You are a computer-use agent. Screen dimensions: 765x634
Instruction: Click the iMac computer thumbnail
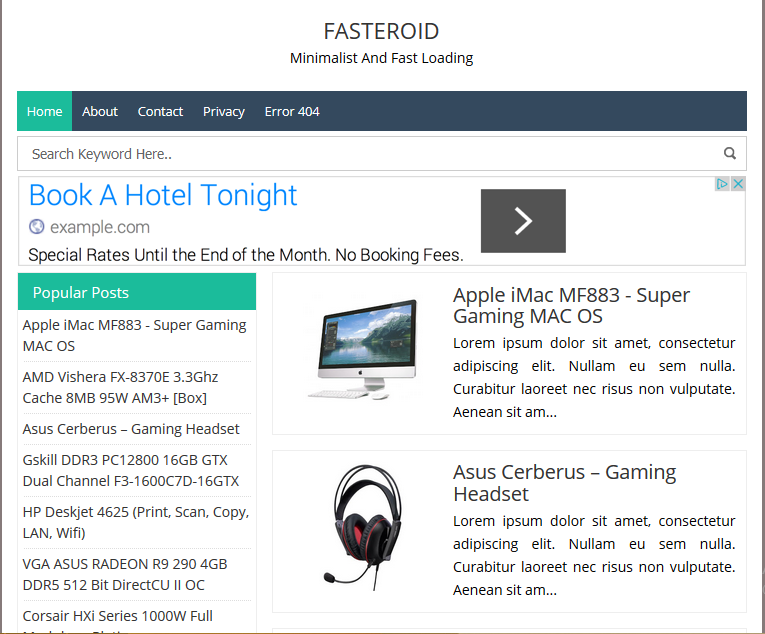362,349
